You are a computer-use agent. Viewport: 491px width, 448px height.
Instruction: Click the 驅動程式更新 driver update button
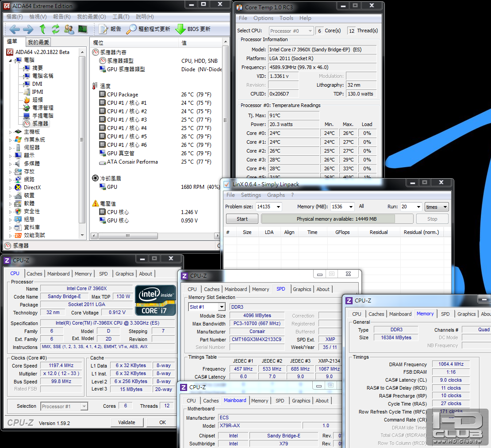click(x=149, y=29)
